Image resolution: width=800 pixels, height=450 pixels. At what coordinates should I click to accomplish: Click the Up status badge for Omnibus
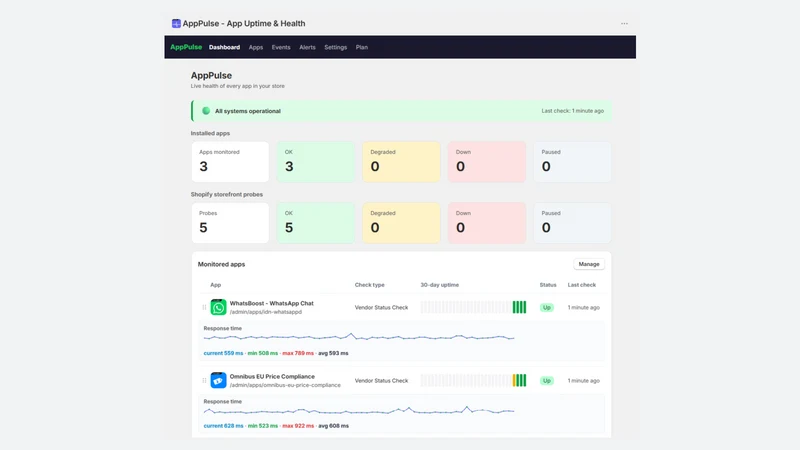[x=546, y=381]
